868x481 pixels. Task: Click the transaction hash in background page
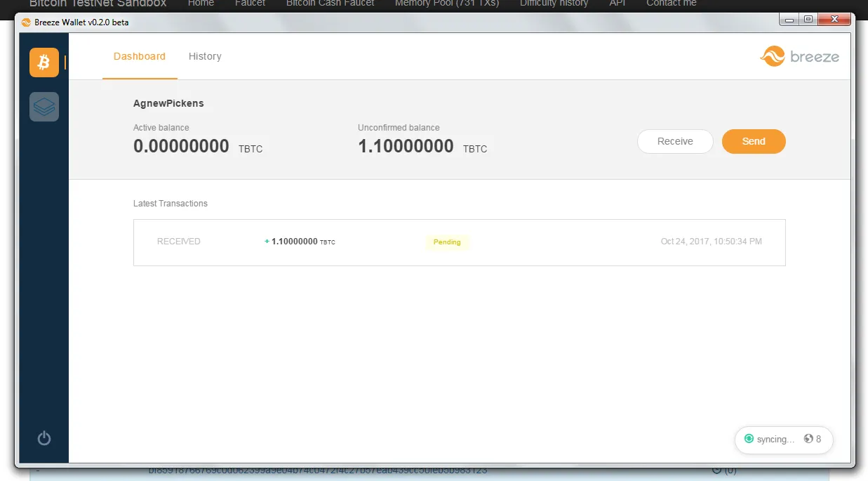click(x=318, y=470)
